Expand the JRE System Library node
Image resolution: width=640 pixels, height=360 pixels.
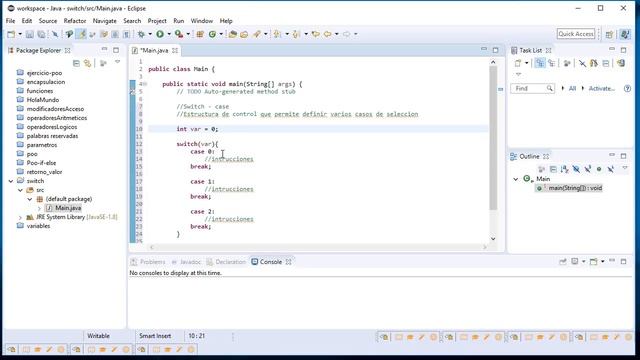pos(20,217)
